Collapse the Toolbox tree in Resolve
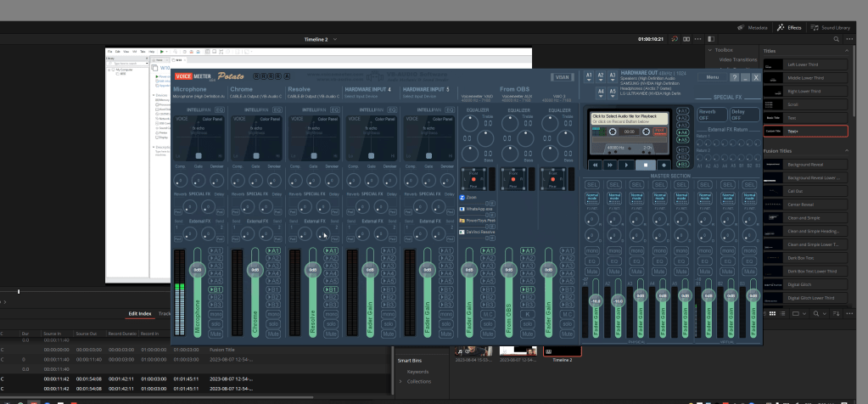 click(709, 50)
